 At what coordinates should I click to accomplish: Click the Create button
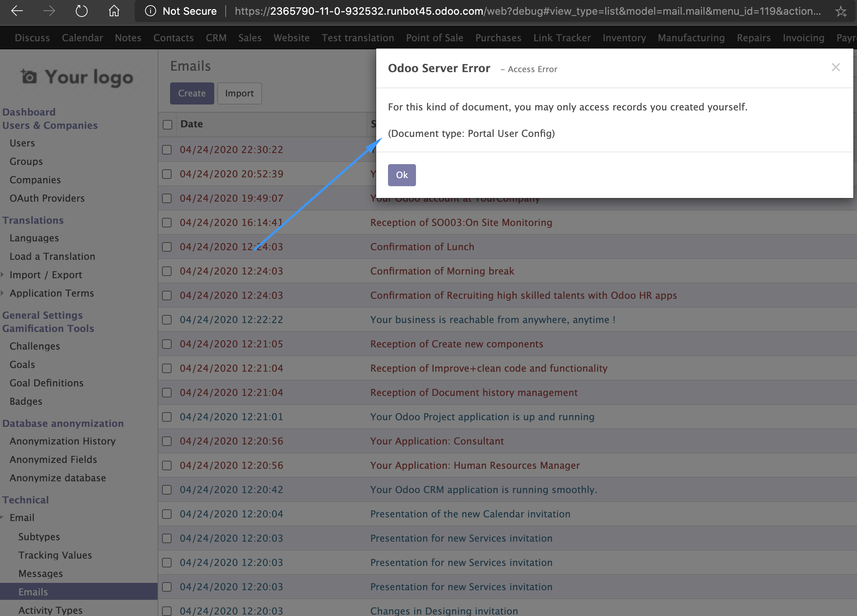(191, 93)
